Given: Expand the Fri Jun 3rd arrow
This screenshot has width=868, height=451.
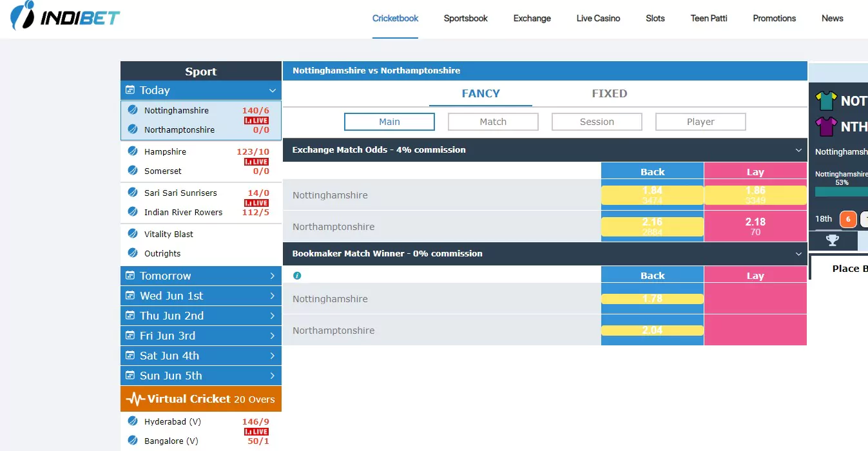Looking at the screenshot, I should pos(273,336).
